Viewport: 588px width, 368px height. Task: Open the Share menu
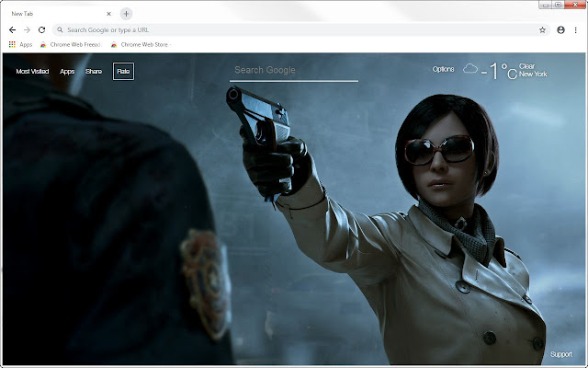click(x=94, y=72)
